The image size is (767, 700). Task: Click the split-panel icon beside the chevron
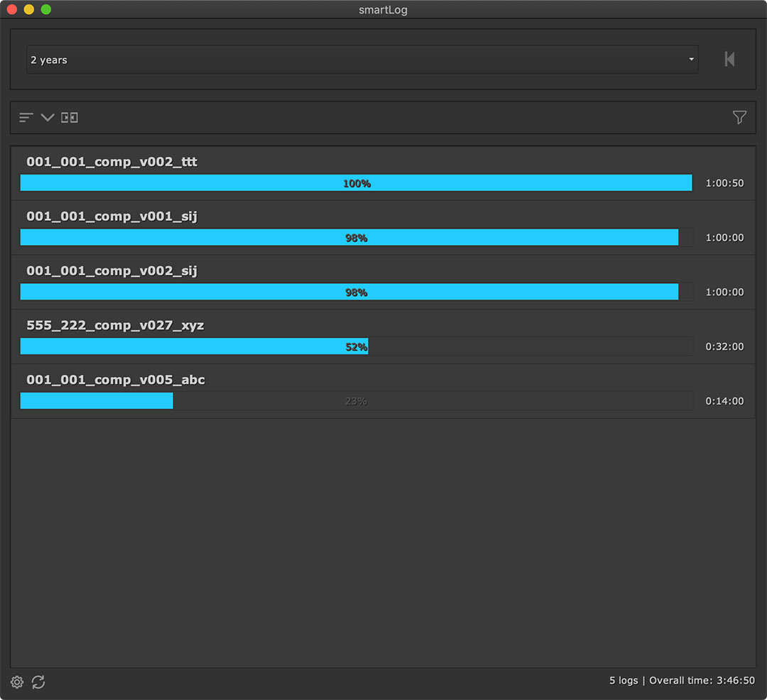pyautogui.click(x=70, y=117)
